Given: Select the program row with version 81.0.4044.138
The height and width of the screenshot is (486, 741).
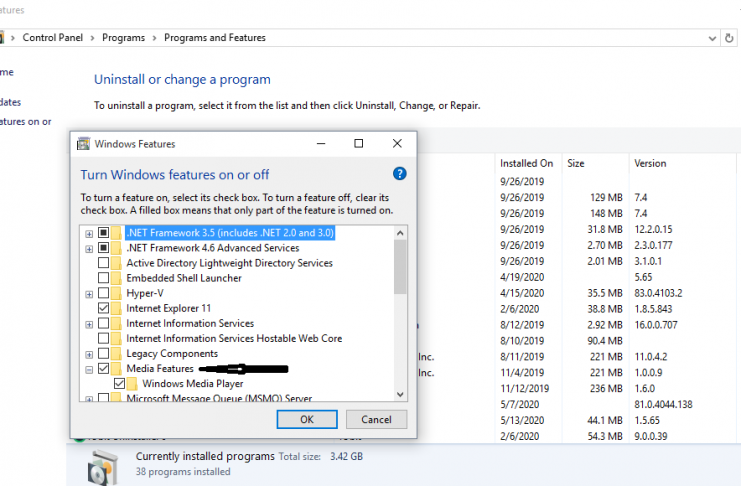Looking at the screenshot, I should coord(577,405).
